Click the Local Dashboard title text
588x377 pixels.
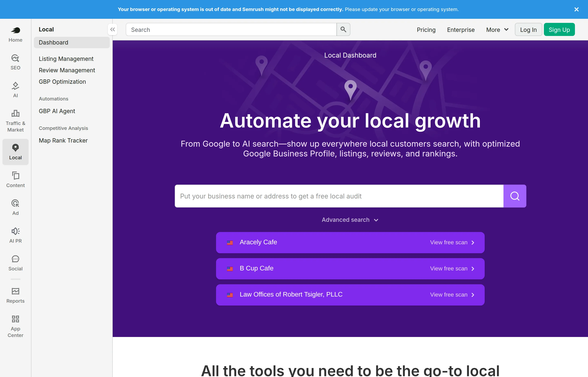[x=350, y=55]
